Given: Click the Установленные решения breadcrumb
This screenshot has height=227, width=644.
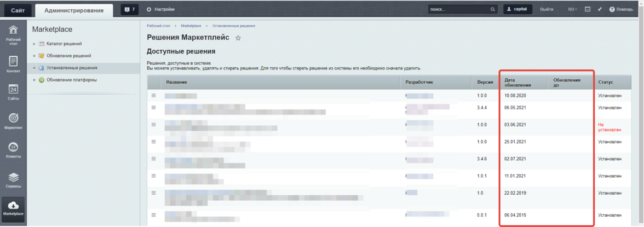Looking at the screenshot, I should (234, 26).
